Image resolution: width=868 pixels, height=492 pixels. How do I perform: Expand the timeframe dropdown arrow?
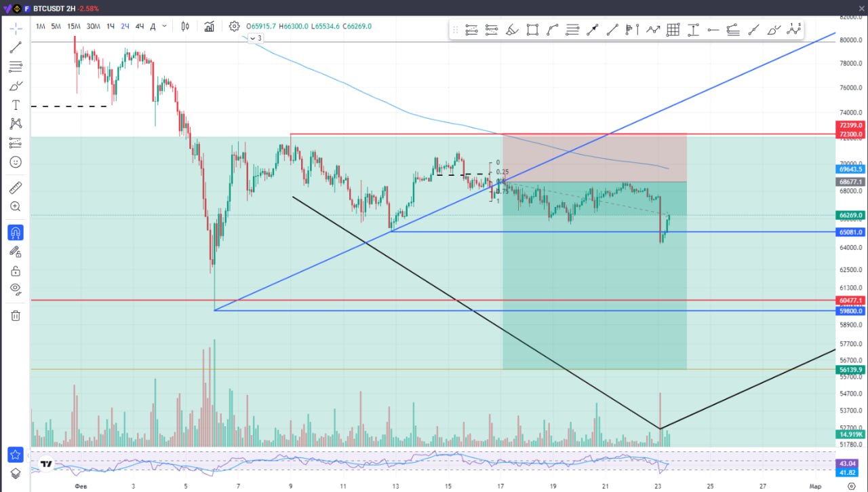click(x=165, y=26)
